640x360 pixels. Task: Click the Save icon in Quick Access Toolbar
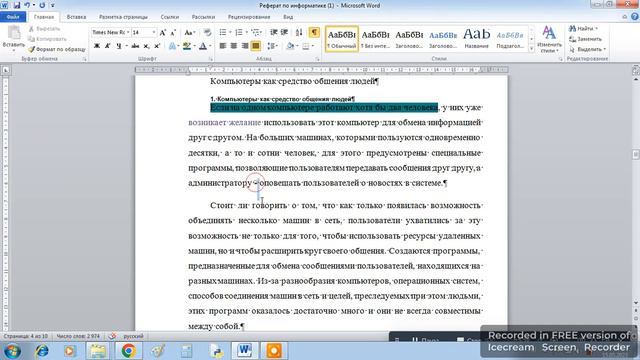(x=17, y=5)
